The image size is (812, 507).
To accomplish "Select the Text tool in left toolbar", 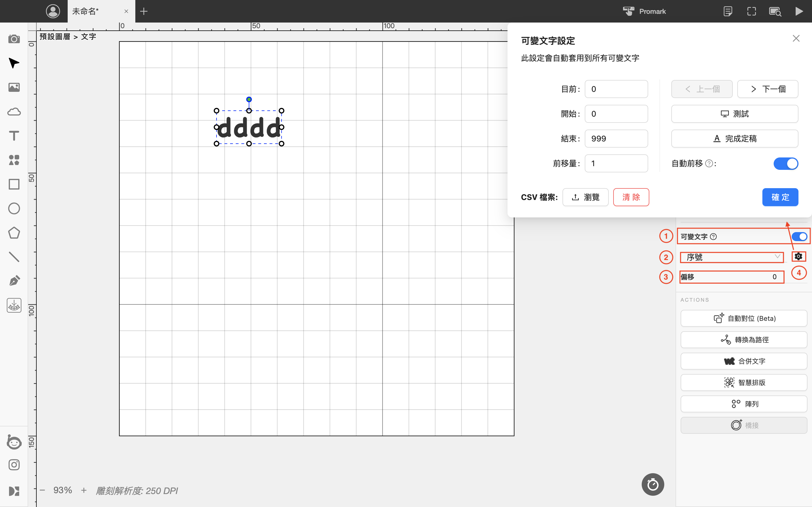I will click(x=14, y=136).
